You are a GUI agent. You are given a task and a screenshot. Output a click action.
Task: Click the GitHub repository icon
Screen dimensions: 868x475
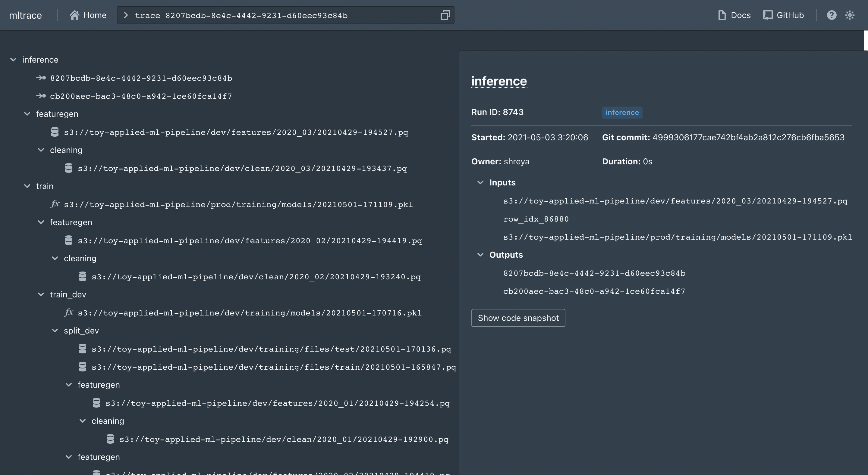point(768,15)
